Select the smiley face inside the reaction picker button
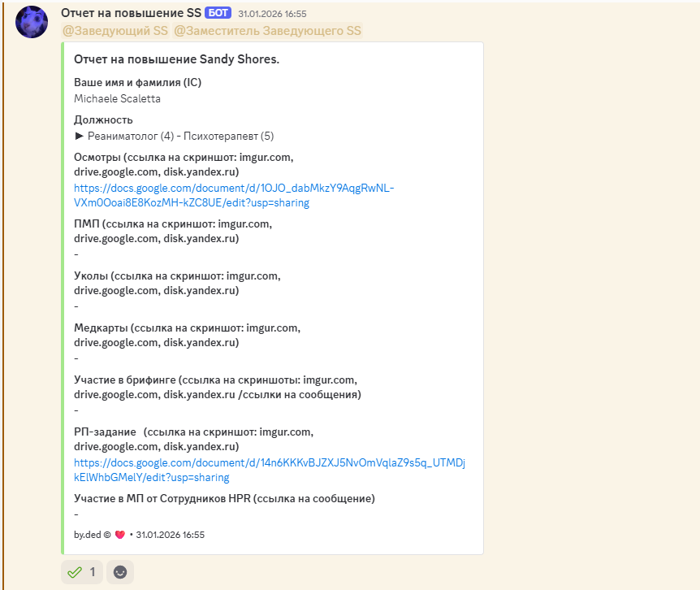 point(120,572)
